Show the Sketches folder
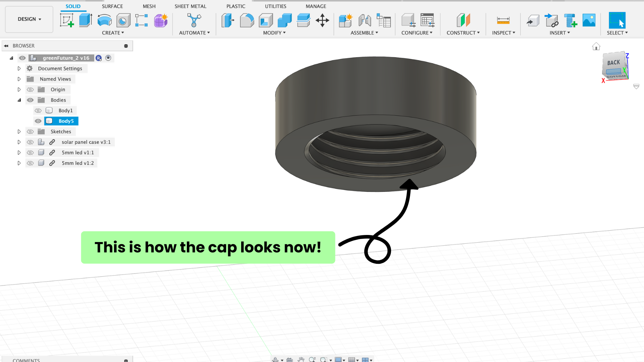Screen dimensions: 644x362 point(30,131)
